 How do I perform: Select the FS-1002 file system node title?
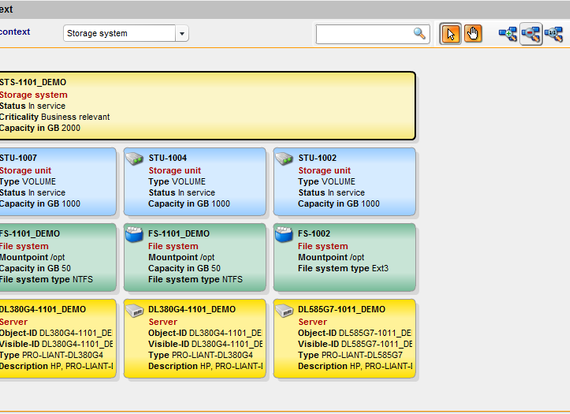point(314,234)
